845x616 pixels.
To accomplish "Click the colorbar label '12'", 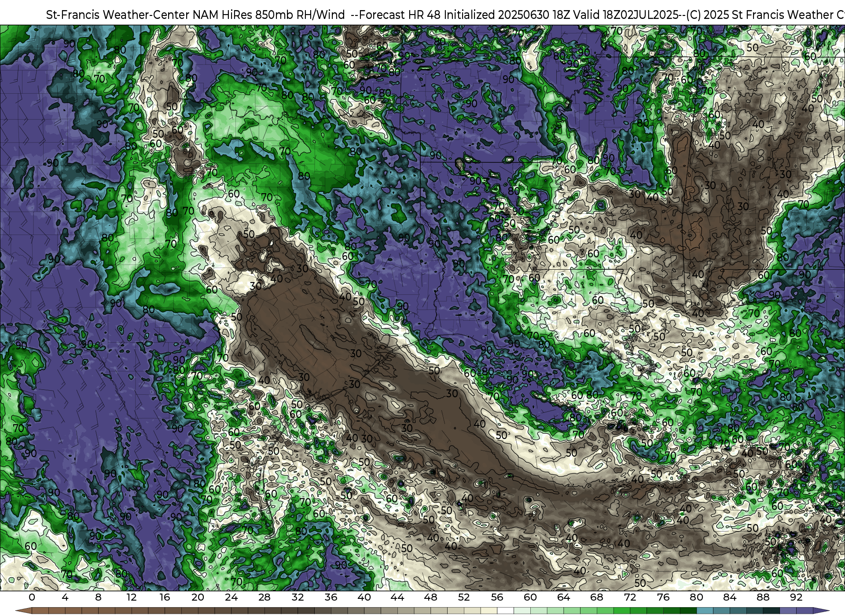I will (132, 598).
